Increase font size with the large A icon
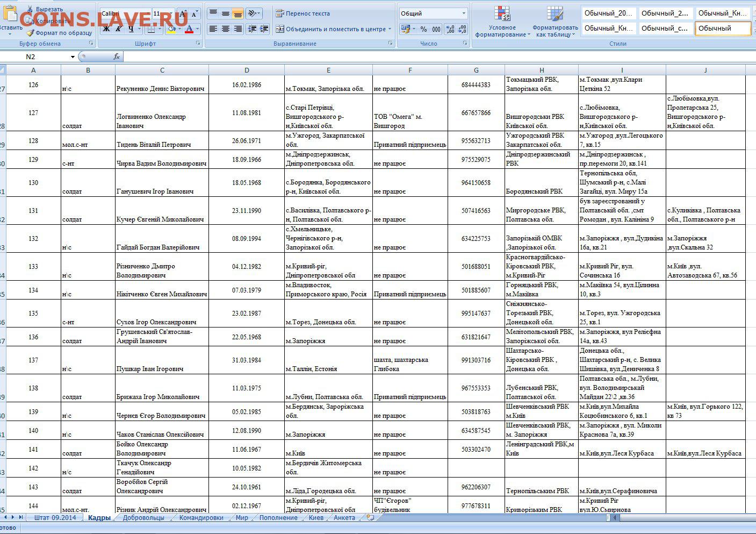 pos(183,14)
